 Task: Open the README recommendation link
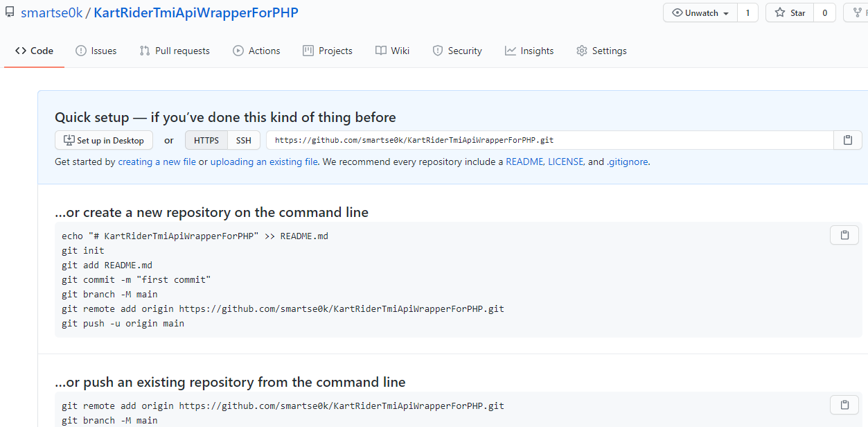click(524, 162)
